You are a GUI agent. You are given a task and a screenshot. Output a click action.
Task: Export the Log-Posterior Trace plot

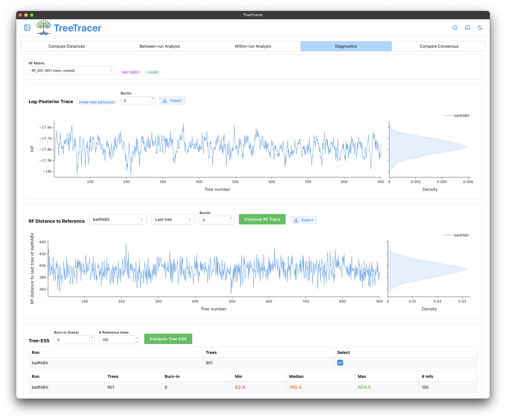tap(172, 101)
